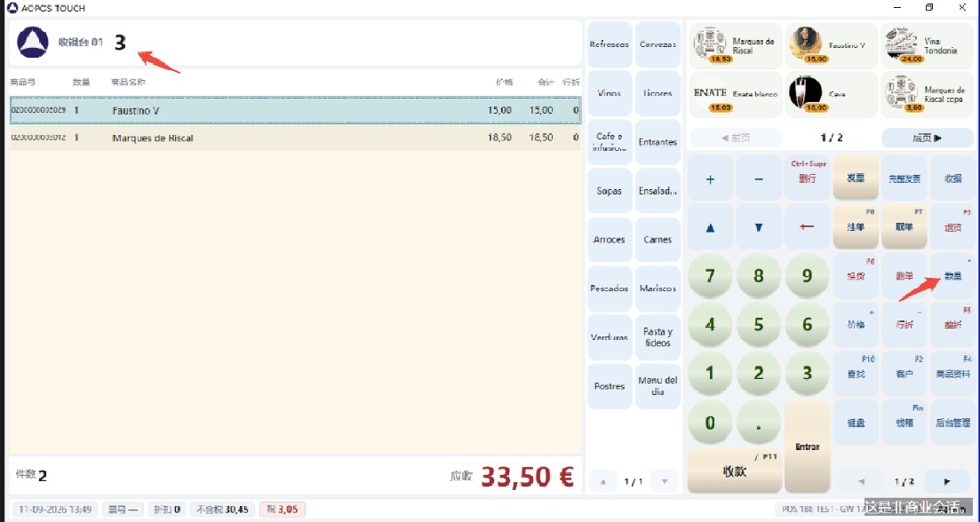Tap the decimal point key

(x=758, y=422)
